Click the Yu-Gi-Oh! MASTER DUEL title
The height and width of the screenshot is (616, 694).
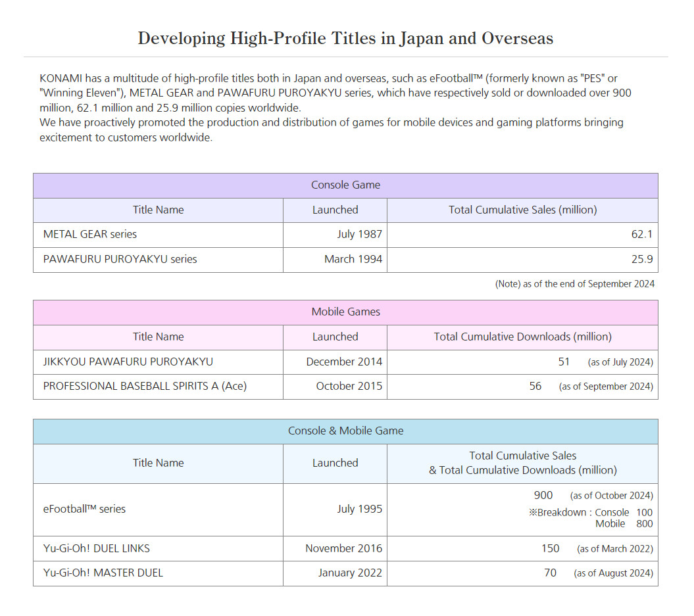103,573
